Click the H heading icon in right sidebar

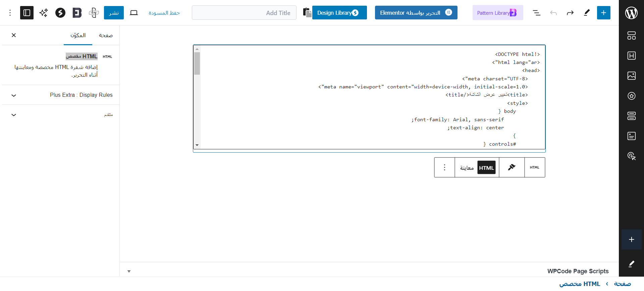[x=632, y=56]
